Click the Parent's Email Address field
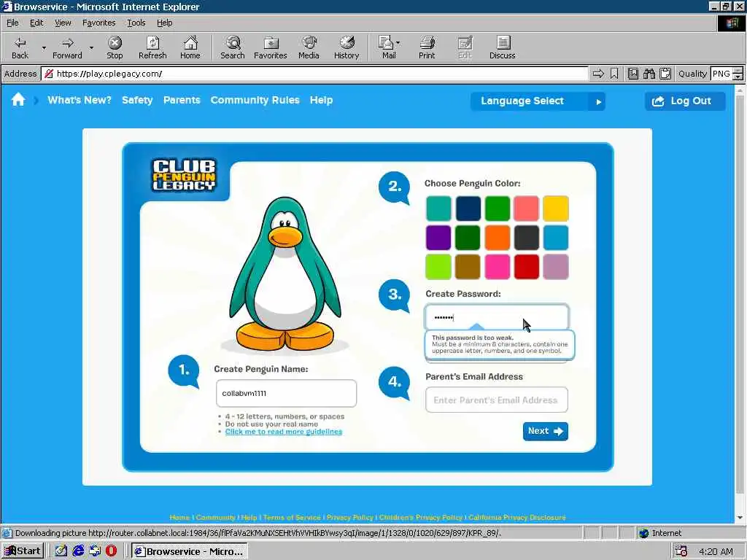747x560 pixels. [496, 400]
